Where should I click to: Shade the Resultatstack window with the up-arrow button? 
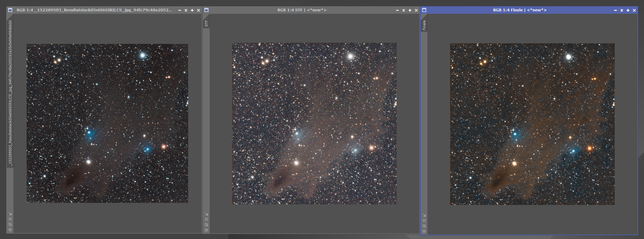186,10
